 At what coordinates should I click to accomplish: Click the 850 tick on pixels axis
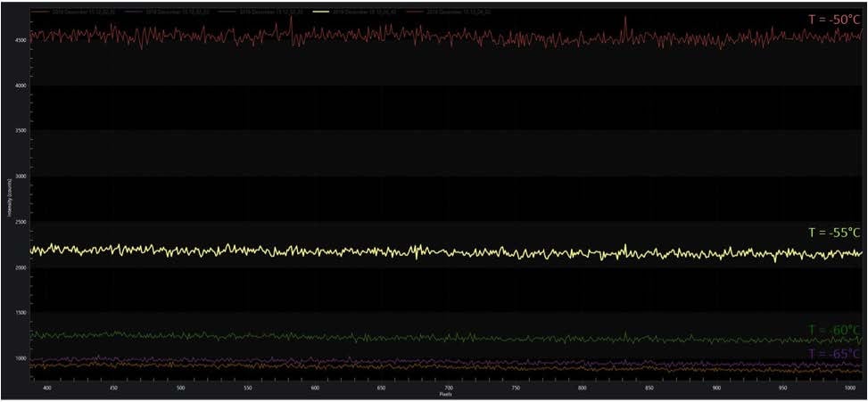pos(649,388)
